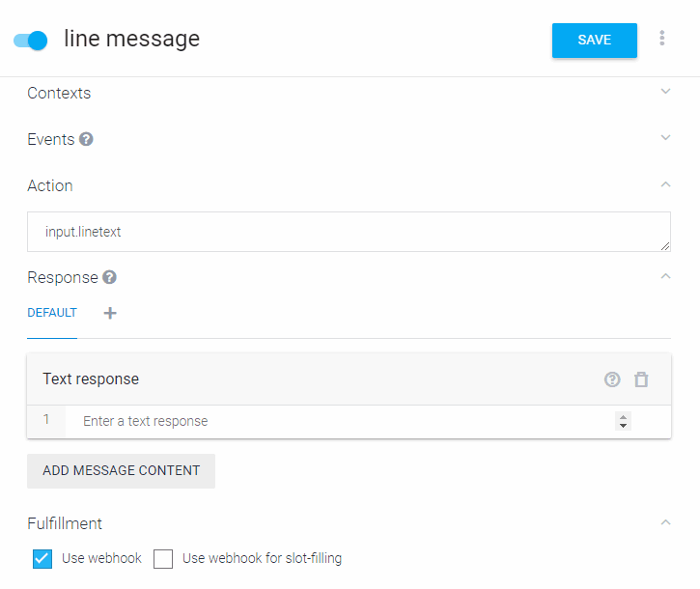Collapse the Response section chevron
This screenshot has width=700, height=589.
[665, 276]
